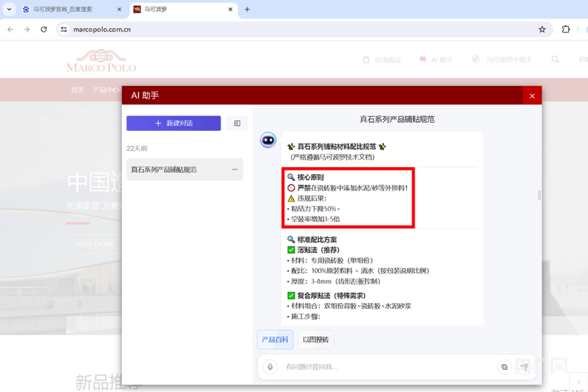588x392 pixels.
Task: Select the 产品百科 tab
Action: tap(275, 340)
